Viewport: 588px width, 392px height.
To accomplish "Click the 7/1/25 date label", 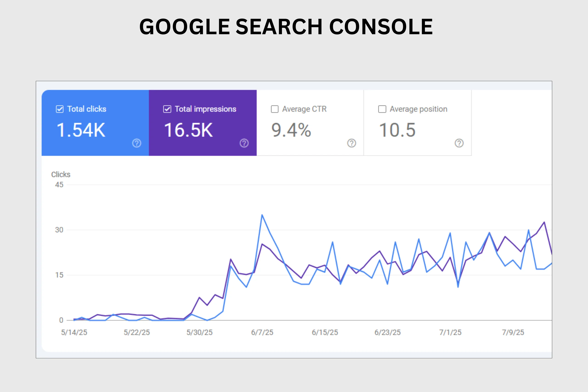I will 450,333.
